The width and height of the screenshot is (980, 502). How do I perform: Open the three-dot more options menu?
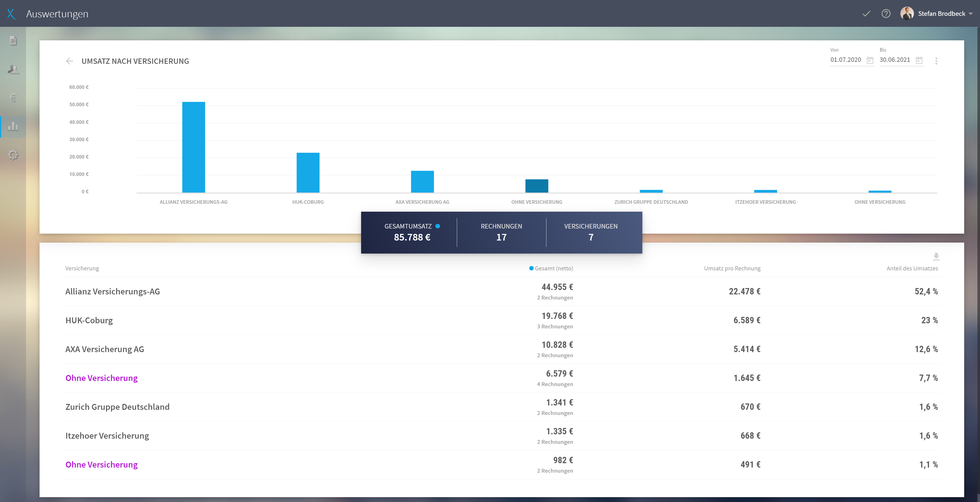[936, 61]
